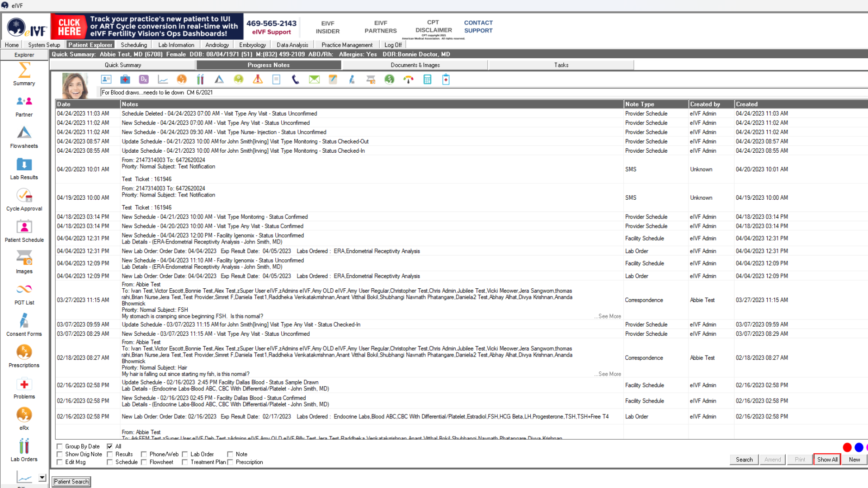Click the red circle color indicator
The height and width of the screenshot is (488, 868).
pos(847,447)
